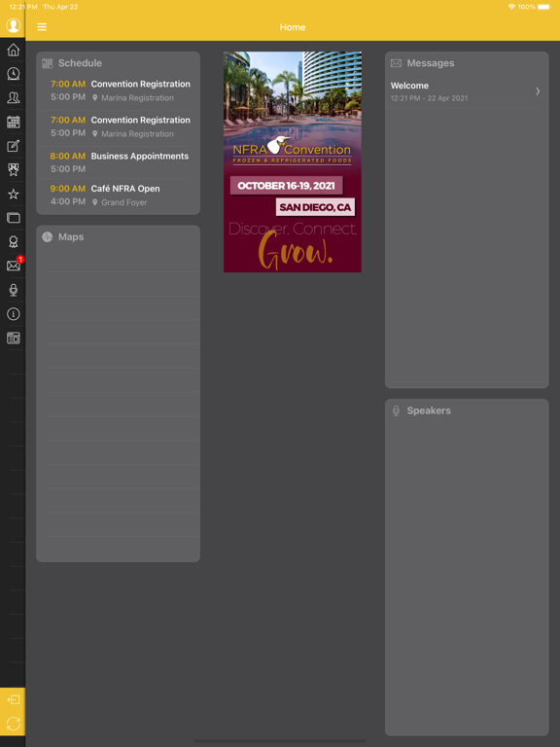Image resolution: width=560 pixels, height=747 pixels.
Task: Open the Welcome message row
Action: coord(467,91)
